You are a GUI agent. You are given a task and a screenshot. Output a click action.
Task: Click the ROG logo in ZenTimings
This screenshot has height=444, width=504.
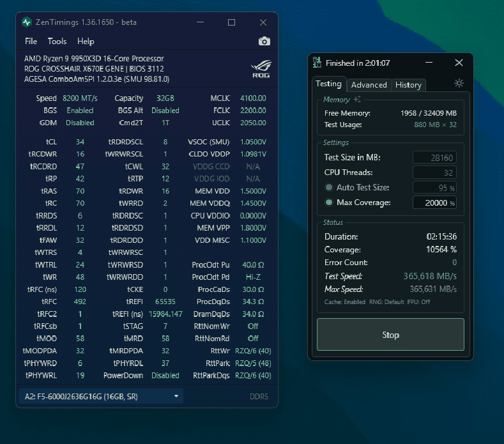pos(261,68)
